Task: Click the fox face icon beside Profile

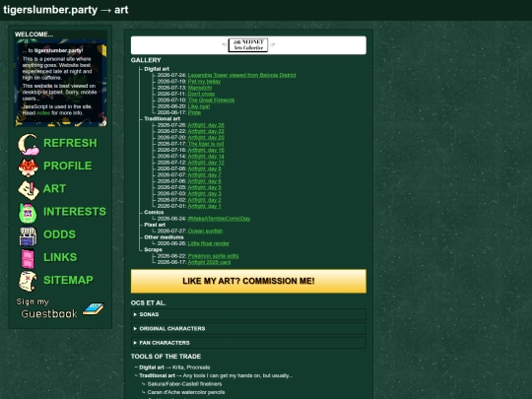Action: pyautogui.click(x=29, y=166)
